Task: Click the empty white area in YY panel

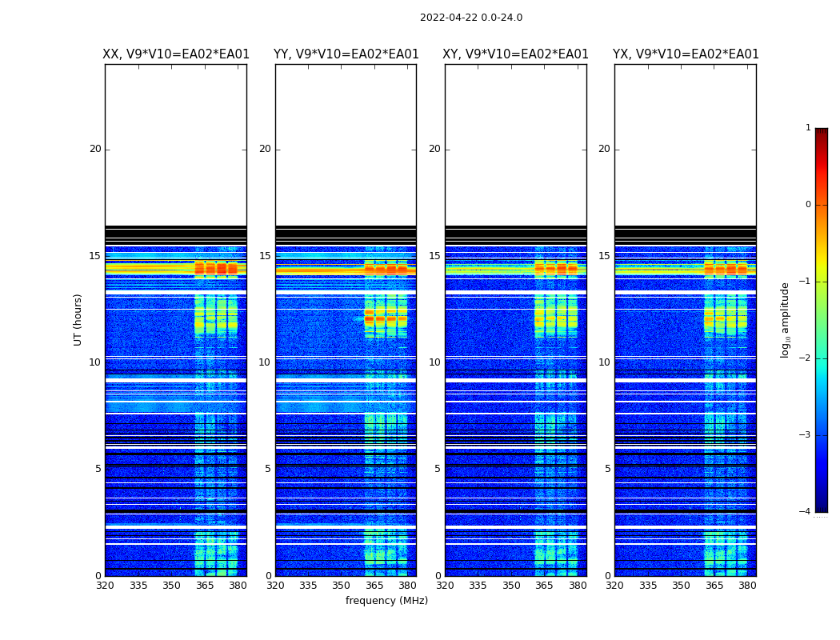Action: pos(346,144)
